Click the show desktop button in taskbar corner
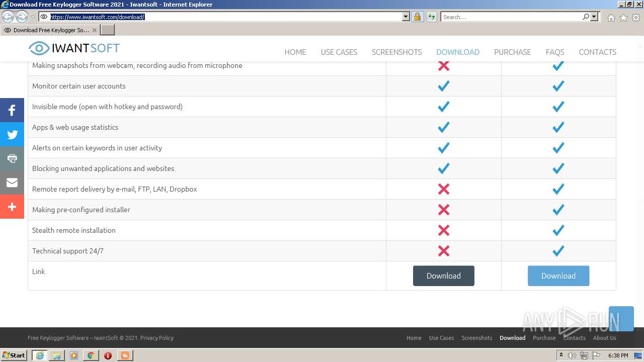The image size is (644, 362). (x=638, y=355)
